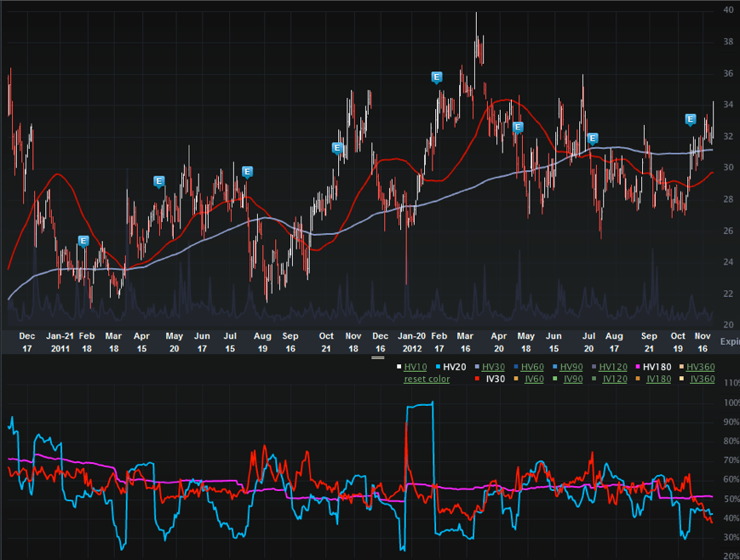The width and height of the screenshot is (740, 560).
Task: Select the earnings E marker near May 2012
Action: [517, 128]
